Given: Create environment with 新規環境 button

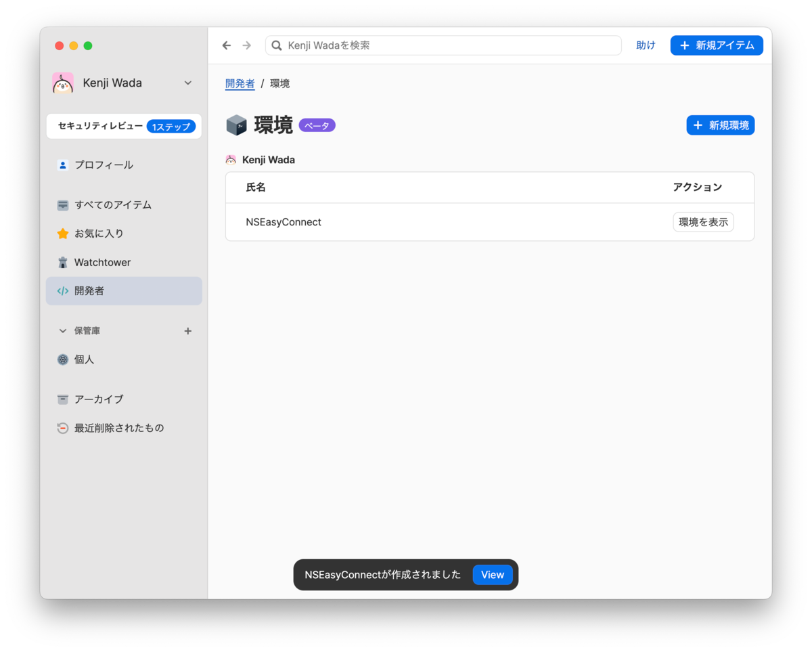Looking at the screenshot, I should tap(721, 125).
